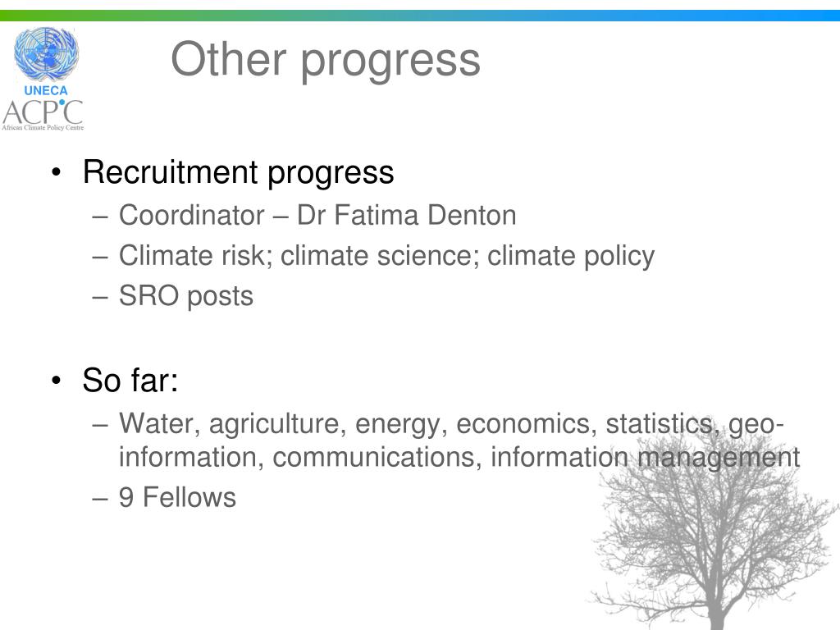Click the words climate policy

[571, 256]
